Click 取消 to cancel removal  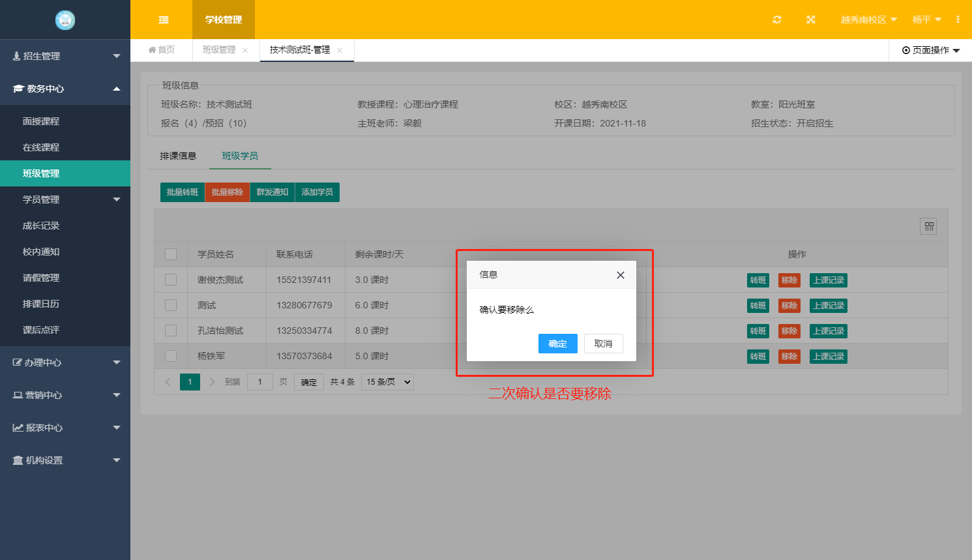pyautogui.click(x=603, y=344)
